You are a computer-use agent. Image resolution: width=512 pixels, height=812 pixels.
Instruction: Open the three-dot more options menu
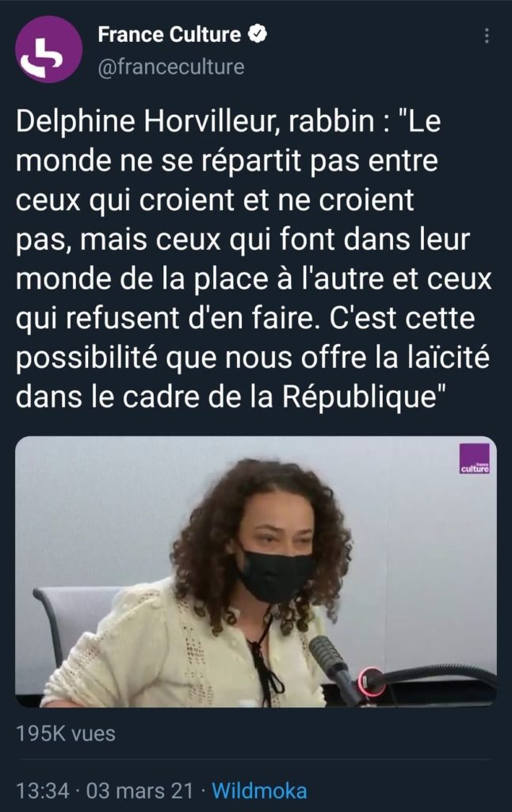click(487, 36)
